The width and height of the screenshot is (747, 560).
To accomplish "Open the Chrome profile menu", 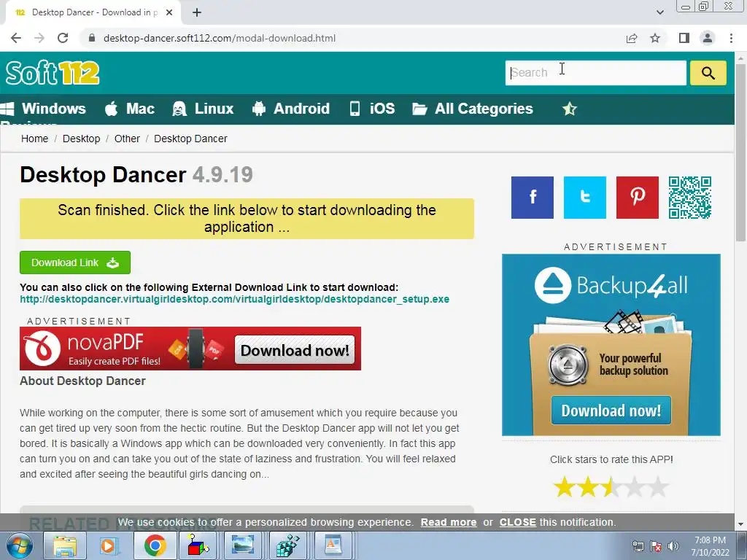I will coord(708,38).
